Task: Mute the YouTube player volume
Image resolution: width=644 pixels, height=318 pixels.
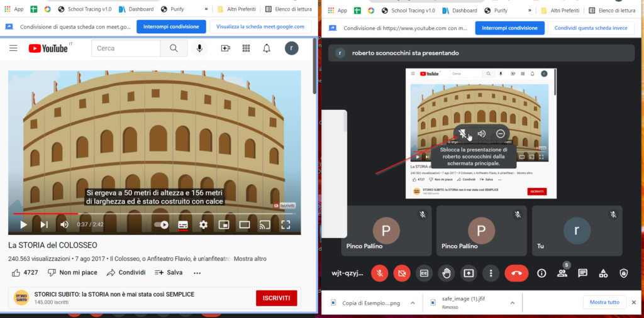Action: (65, 224)
